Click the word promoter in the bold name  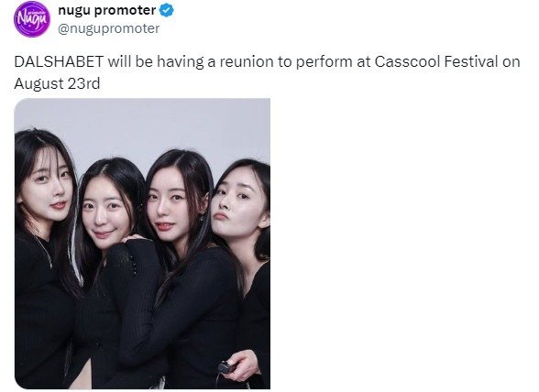click(125, 11)
